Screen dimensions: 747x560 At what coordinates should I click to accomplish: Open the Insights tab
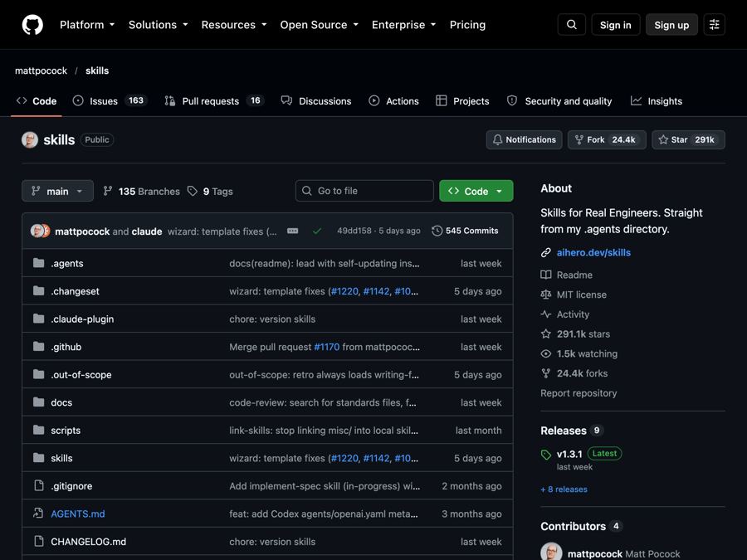(657, 101)
